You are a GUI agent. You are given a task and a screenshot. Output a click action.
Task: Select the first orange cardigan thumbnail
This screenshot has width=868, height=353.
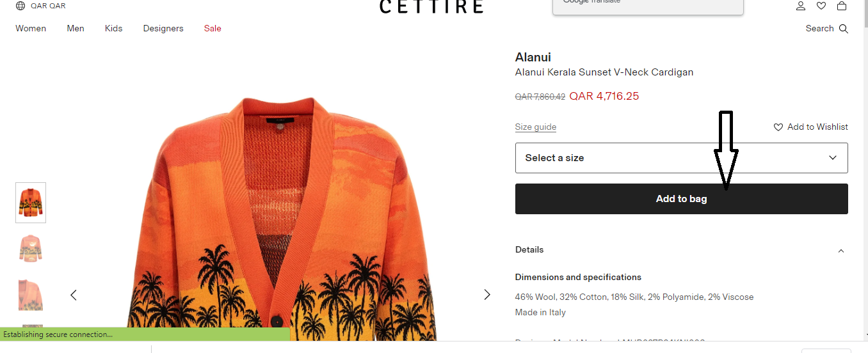(x=31, y=203)
